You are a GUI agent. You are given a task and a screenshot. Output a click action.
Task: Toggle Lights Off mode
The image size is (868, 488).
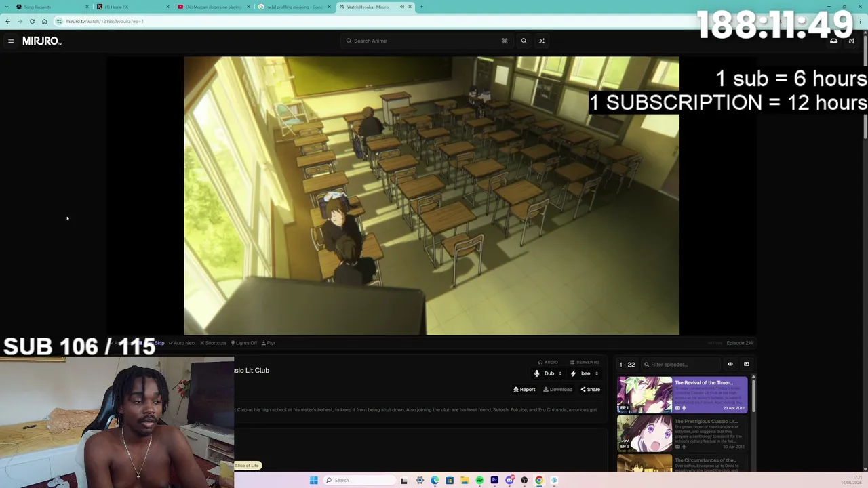pyautogui.click(x=244, y=343)
